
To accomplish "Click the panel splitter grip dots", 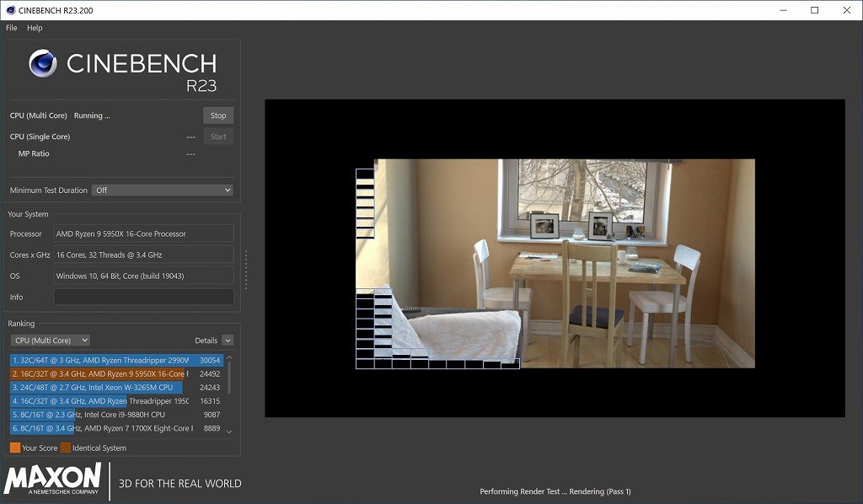I will point(246,270).
